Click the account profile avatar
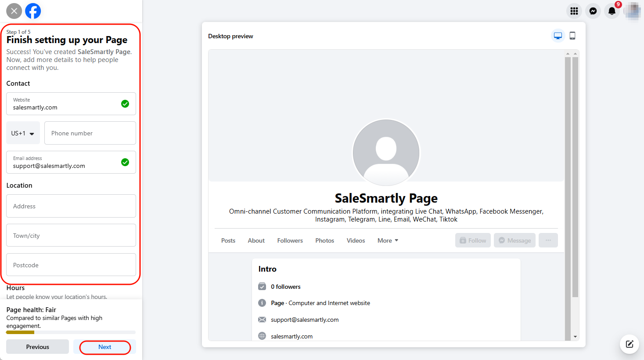Image resolution: width=644 pixels, height=360 pixels. click(x=632, y=11)
